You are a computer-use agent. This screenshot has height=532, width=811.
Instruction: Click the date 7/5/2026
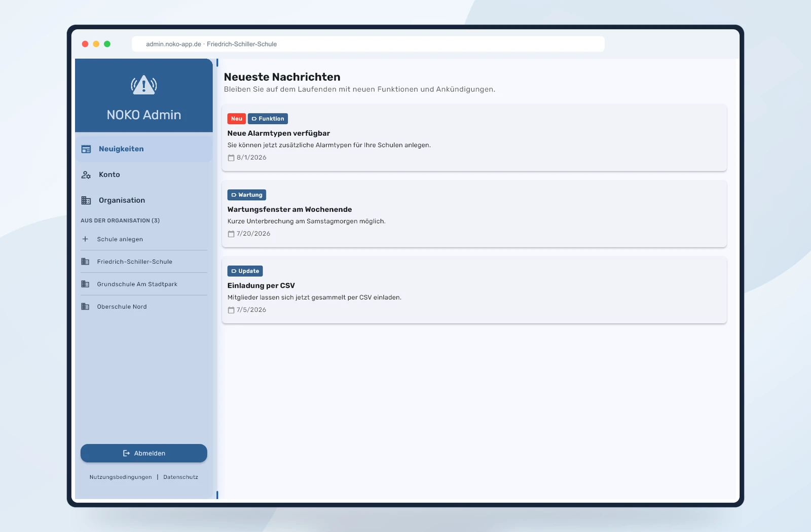tap(251, 310)
